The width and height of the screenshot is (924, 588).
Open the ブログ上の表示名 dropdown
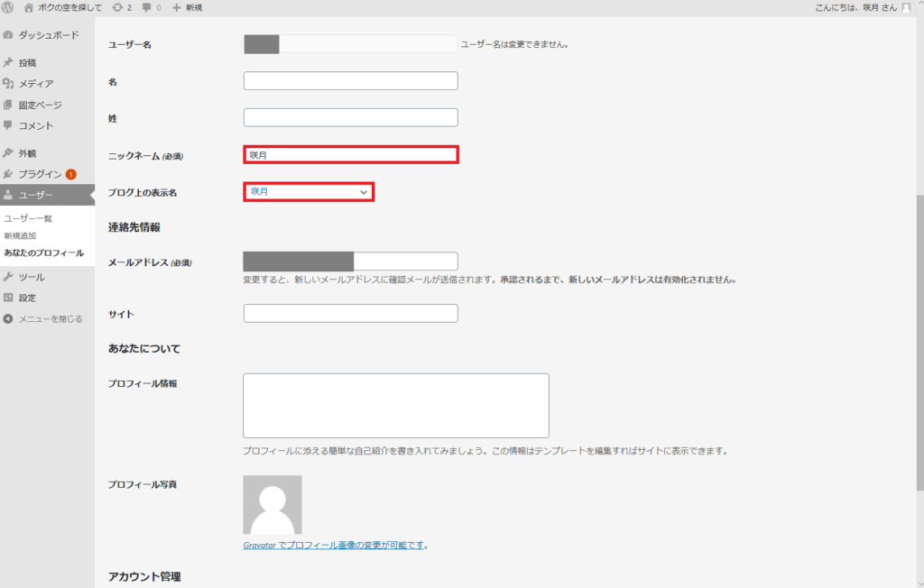coord(309,192)
